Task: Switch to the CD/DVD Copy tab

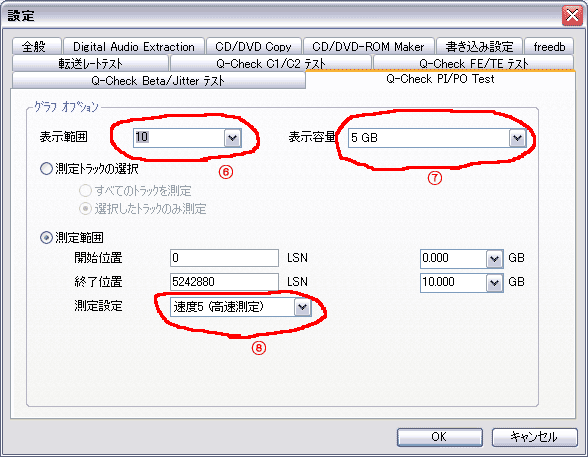Action: tap(254, 46)
